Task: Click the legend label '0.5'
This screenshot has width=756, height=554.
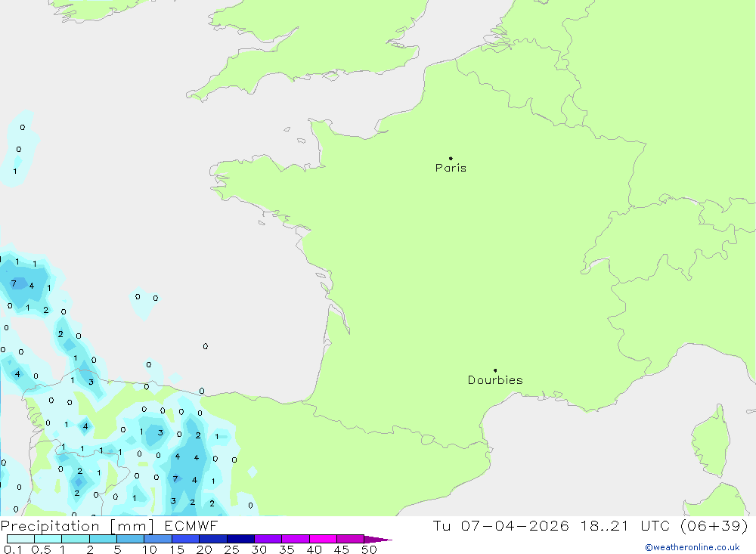Action: [x=41, y=549]
